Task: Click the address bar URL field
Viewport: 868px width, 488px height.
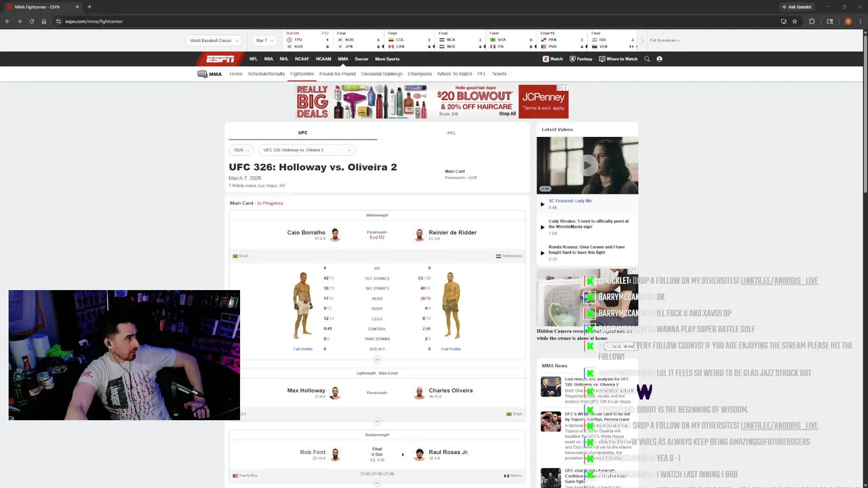Action: (407, 21)
